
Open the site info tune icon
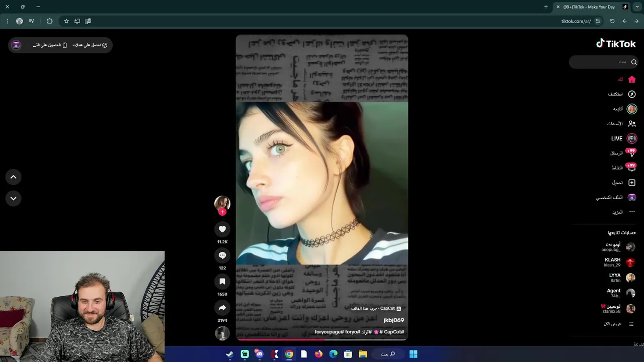tap(598, 21)
